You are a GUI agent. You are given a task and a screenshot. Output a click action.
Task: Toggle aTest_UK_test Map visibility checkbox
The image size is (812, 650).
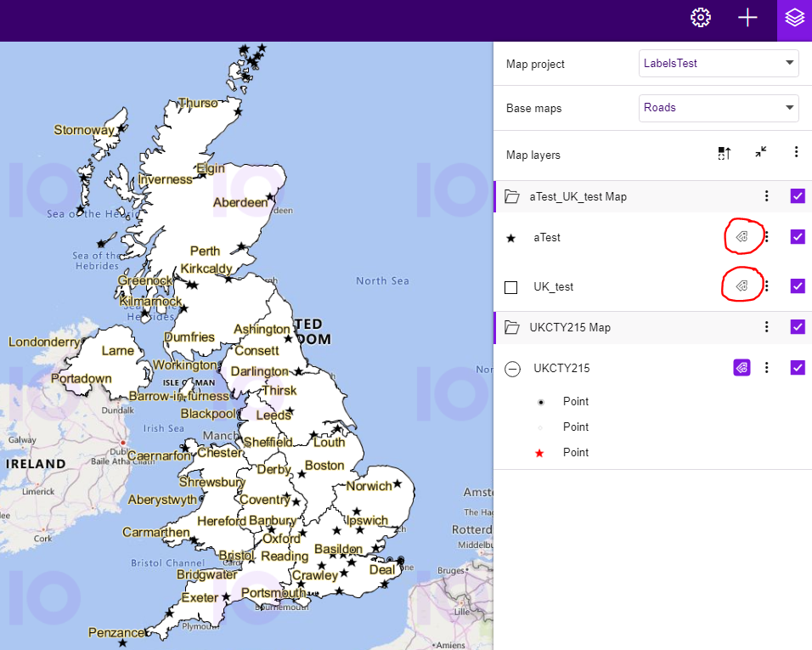(x=798, y=195)
